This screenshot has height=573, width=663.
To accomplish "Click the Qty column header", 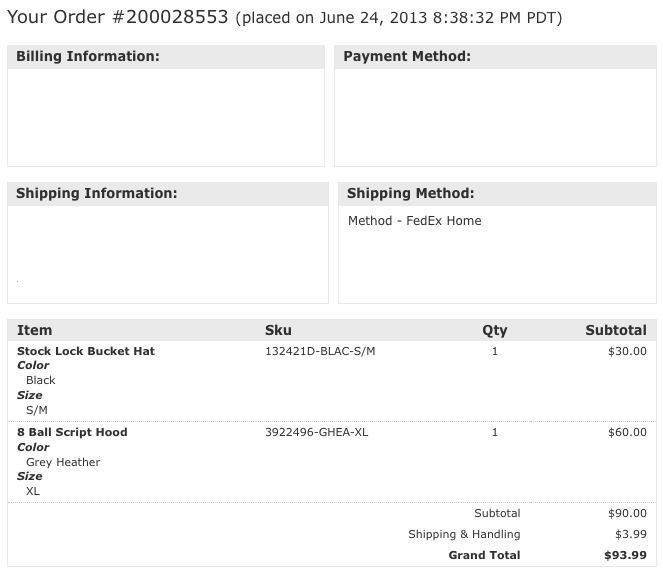I will coord(494,330).
